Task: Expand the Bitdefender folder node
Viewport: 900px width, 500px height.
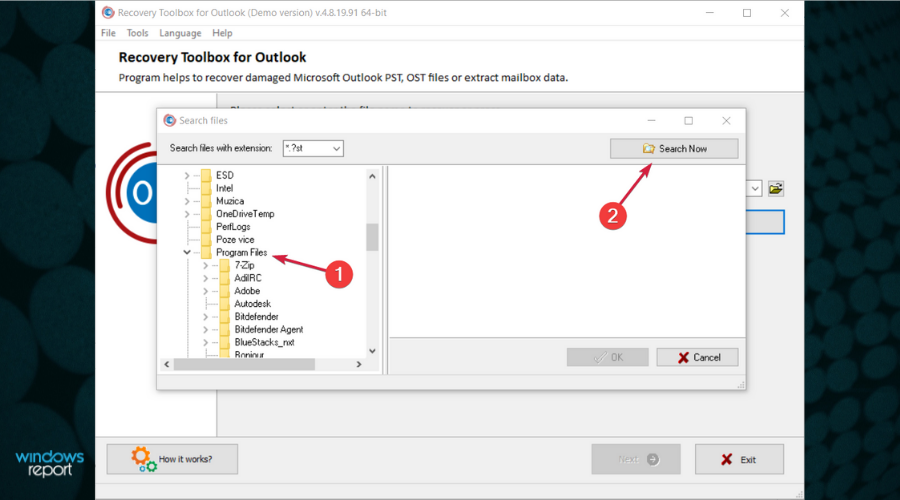Action: 205,316
